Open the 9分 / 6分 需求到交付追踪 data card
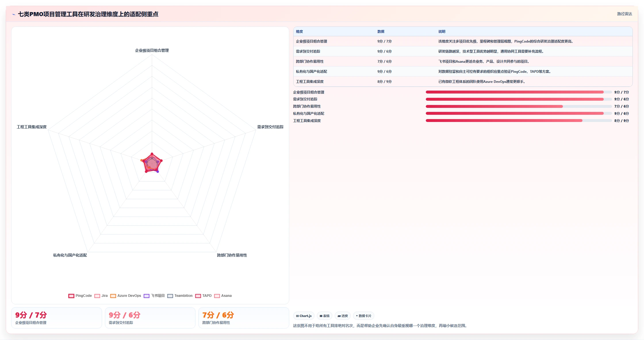This screenshot has width=644, height=340. point(150,318)
